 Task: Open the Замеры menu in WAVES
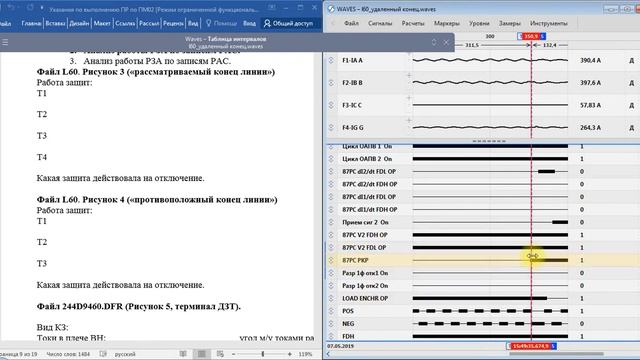509,23
